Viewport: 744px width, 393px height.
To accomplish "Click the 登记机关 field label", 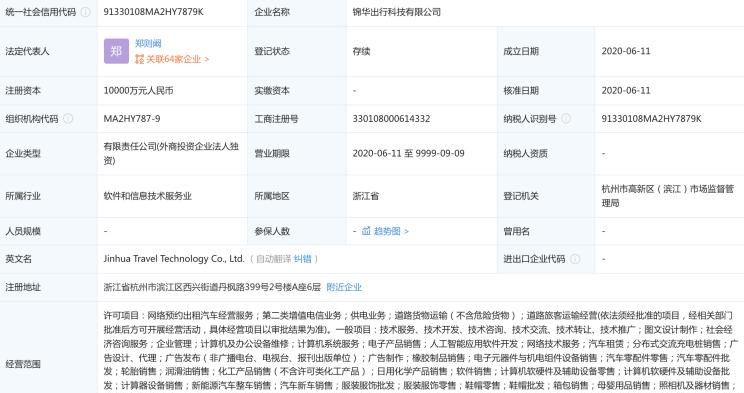I will point(521,196).
